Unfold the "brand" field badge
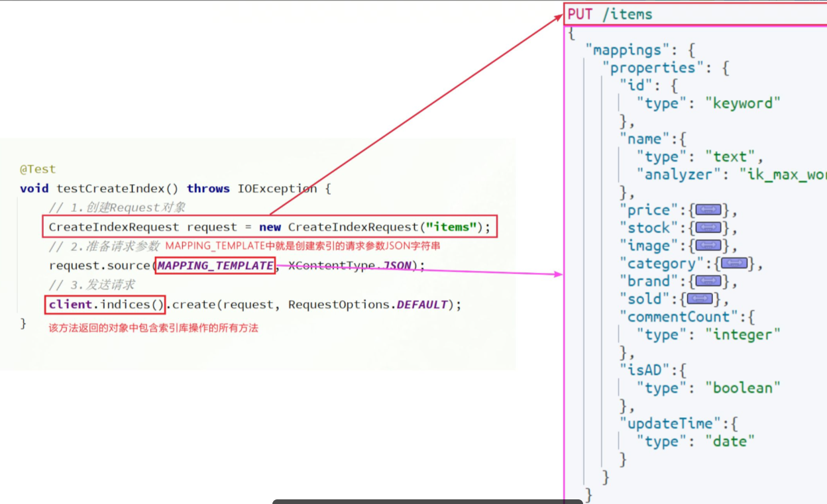This screenshot has height=504, width=827. click(x=708, y=281)
